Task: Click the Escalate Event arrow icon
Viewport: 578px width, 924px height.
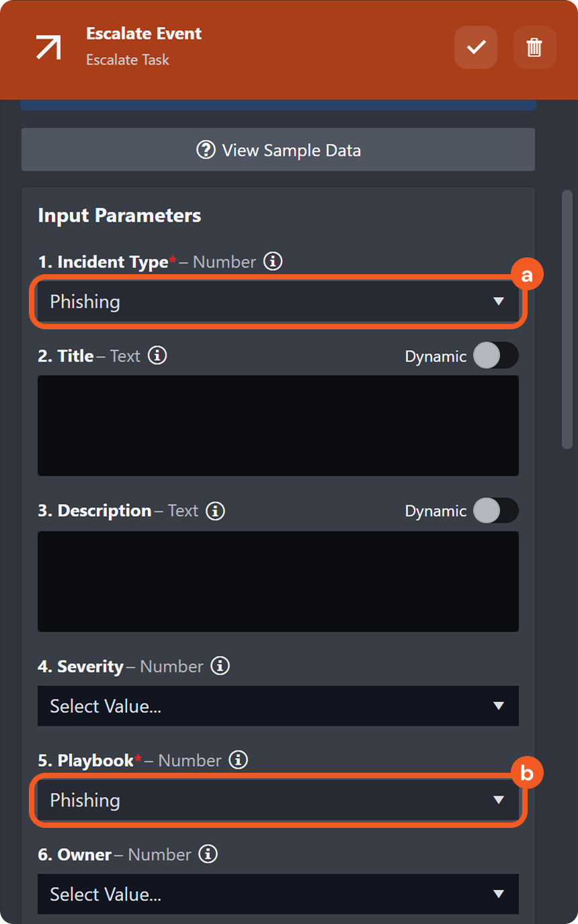Action: (x=48, y=47)
